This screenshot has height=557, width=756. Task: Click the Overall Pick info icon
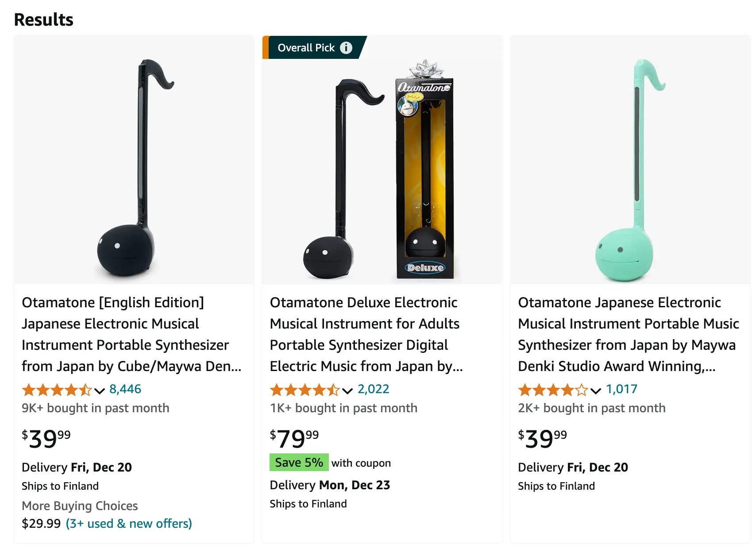[346, 48]
